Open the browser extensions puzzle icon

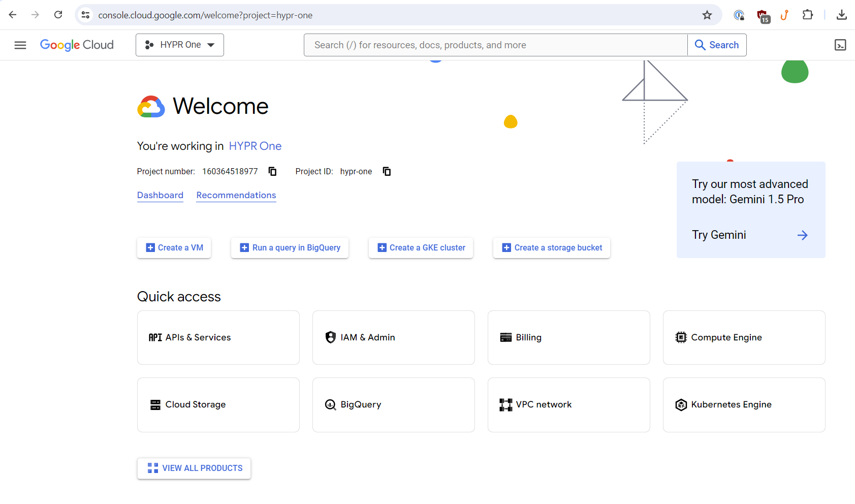tap(807, 15)
